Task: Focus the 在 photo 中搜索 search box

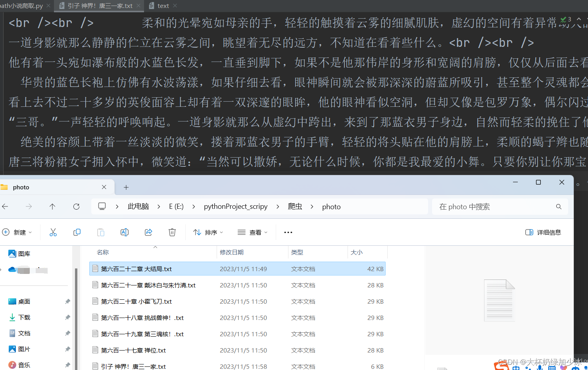Action: pyautogui.click(x=500, y=206)
